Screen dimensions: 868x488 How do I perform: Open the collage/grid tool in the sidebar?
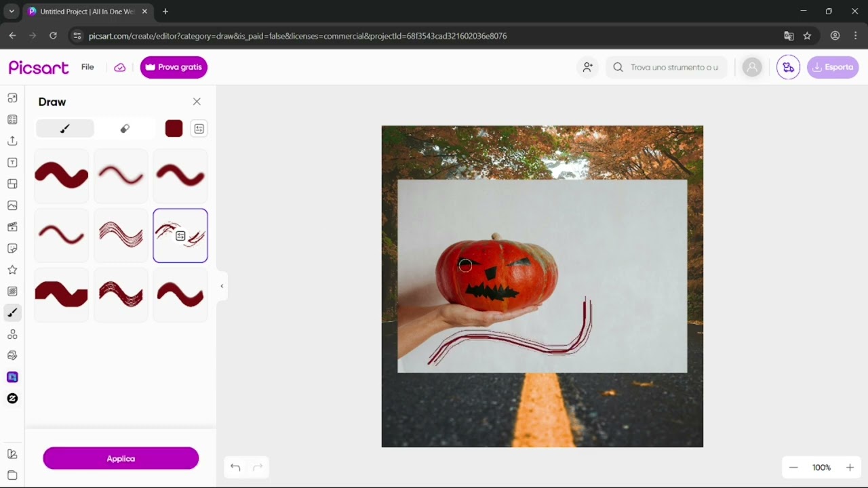(x=12, y=184)
